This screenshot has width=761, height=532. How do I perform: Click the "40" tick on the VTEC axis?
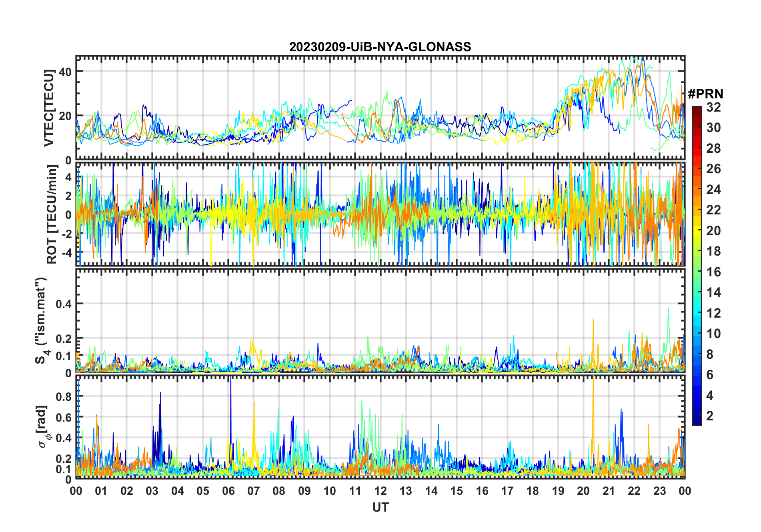[65, 72]
